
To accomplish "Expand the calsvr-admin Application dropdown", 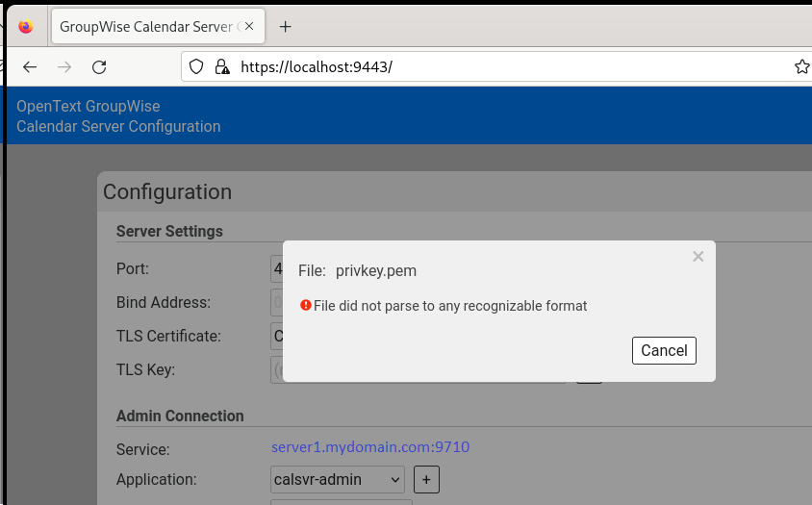I will (337, 480).
